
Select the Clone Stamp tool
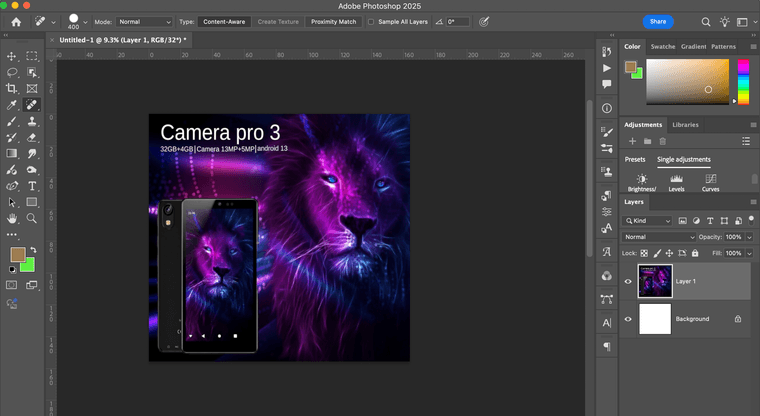coord(32,121)
